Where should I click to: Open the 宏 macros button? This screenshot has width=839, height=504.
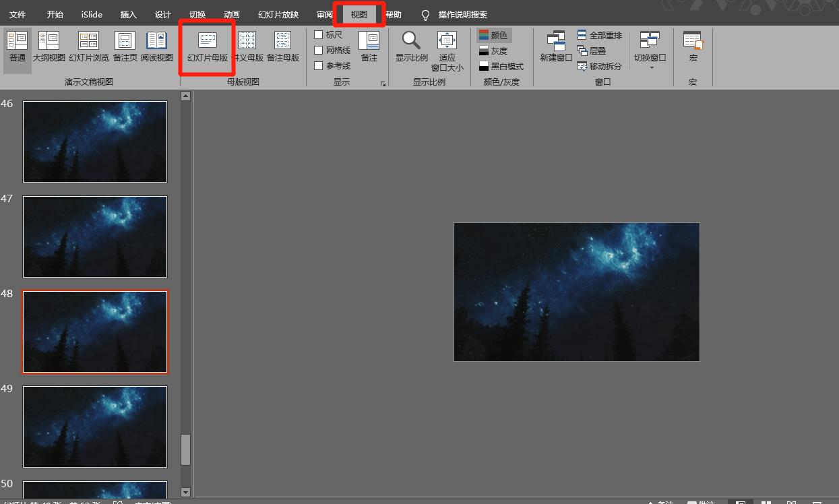pos(693,46)
